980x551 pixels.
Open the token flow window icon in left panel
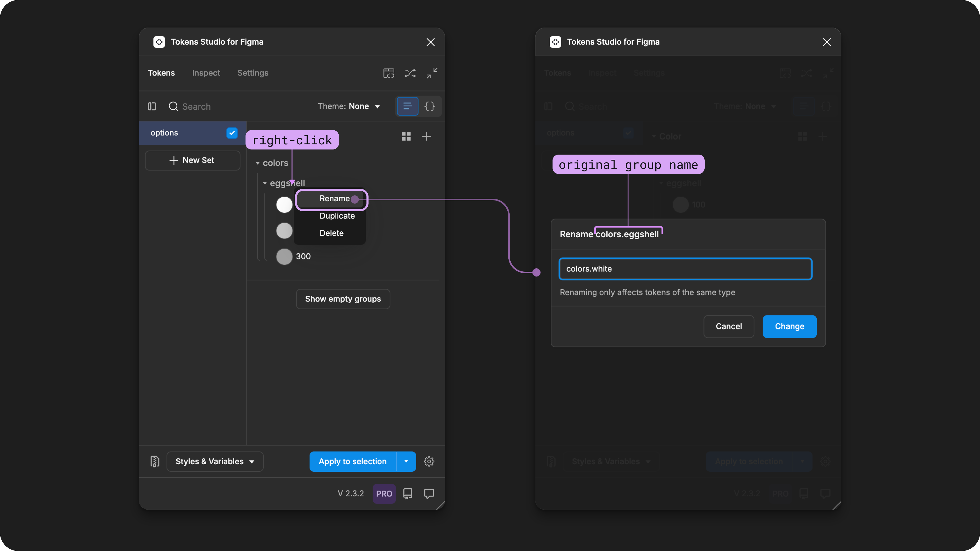pyautogui.click(x=389, y=73)
